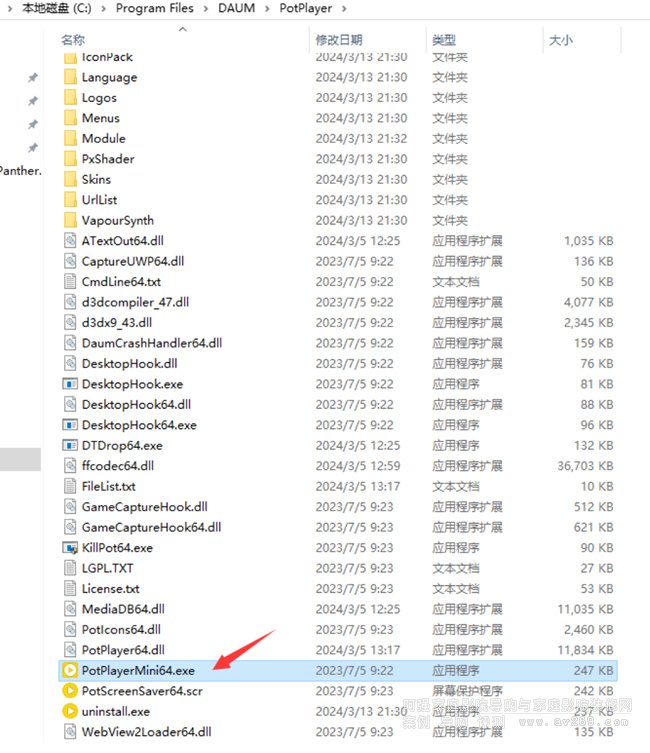Click the DTDrop64.exe file icon

click(70, 446)
